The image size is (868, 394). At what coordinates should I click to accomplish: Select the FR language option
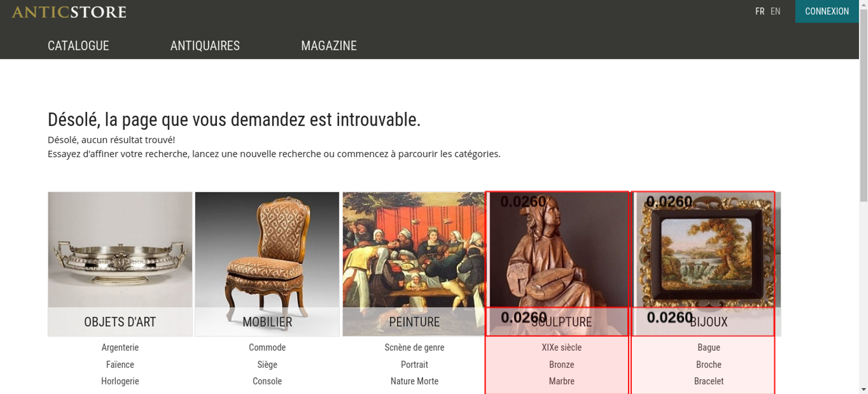(x=759, y=11)
